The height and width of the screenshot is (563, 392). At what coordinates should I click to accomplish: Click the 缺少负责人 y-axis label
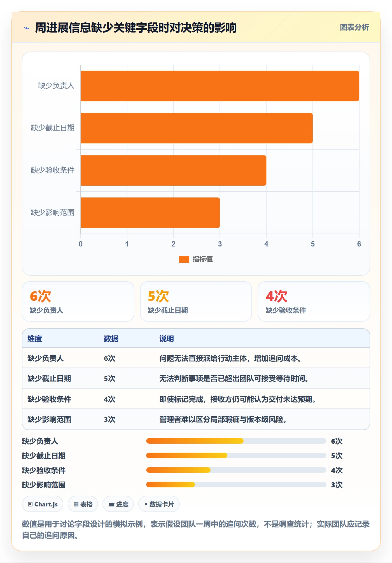pos(56,85)
